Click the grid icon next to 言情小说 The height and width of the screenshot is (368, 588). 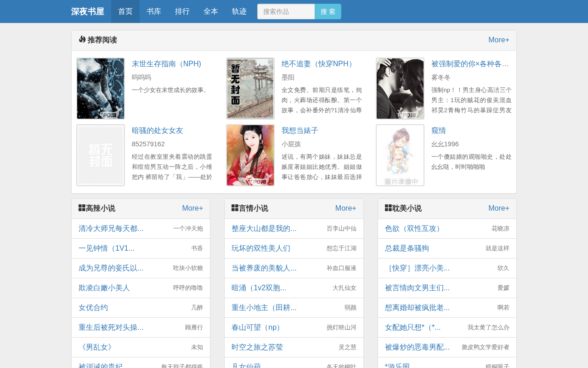(x=235, y=208)
